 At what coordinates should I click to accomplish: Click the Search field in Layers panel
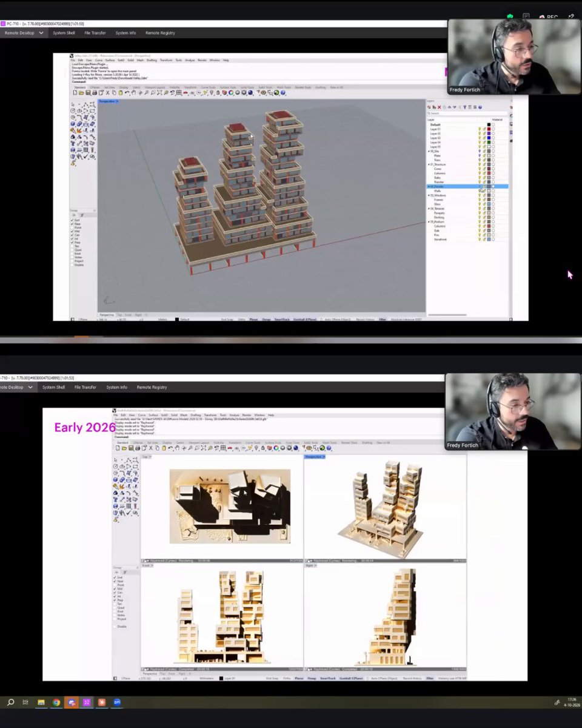[x=467, y=113]
